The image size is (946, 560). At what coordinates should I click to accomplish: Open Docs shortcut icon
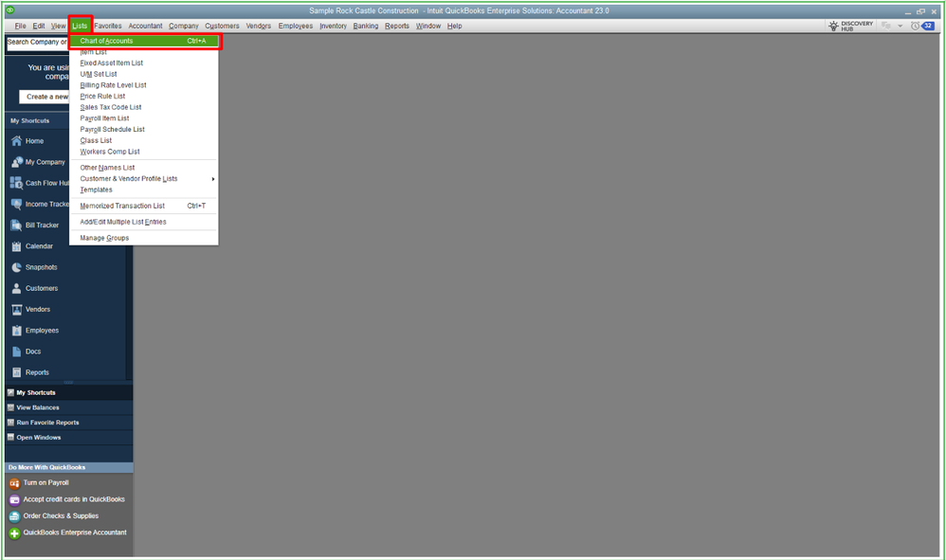pyautogui.click(x=16, y=352)
